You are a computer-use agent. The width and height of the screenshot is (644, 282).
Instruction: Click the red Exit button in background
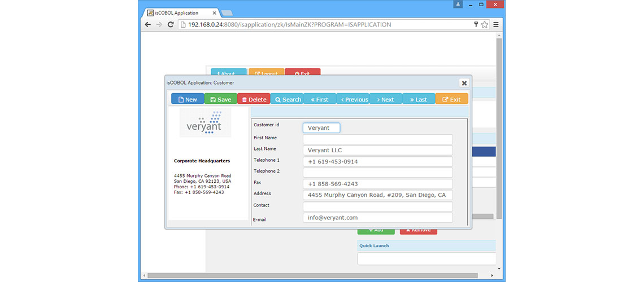pyautogui.click(x=303, y=73)
